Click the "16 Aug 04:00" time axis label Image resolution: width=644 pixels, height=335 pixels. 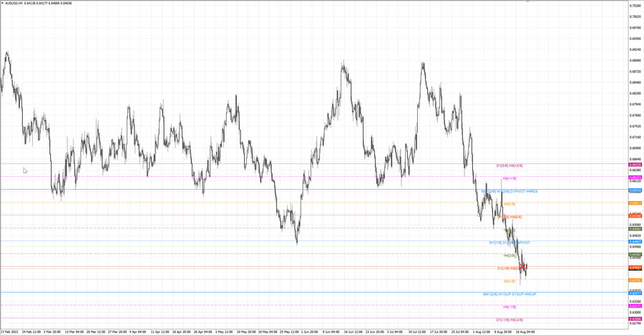click(x=525, y=331)
